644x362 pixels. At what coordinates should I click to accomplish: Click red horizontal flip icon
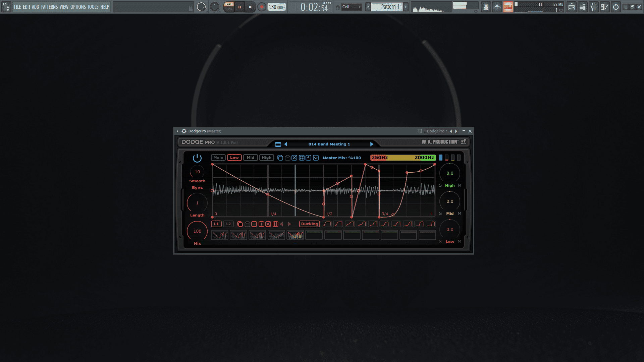(254, 224)
